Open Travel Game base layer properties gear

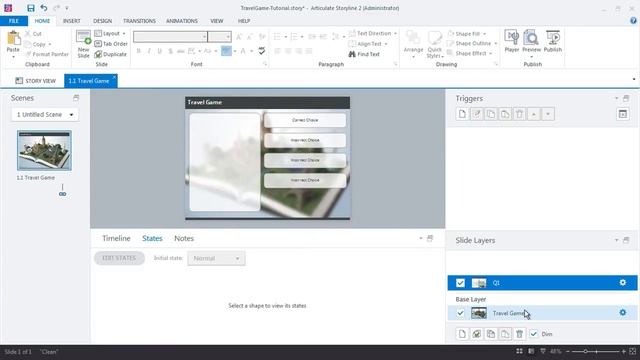[622, 313]
